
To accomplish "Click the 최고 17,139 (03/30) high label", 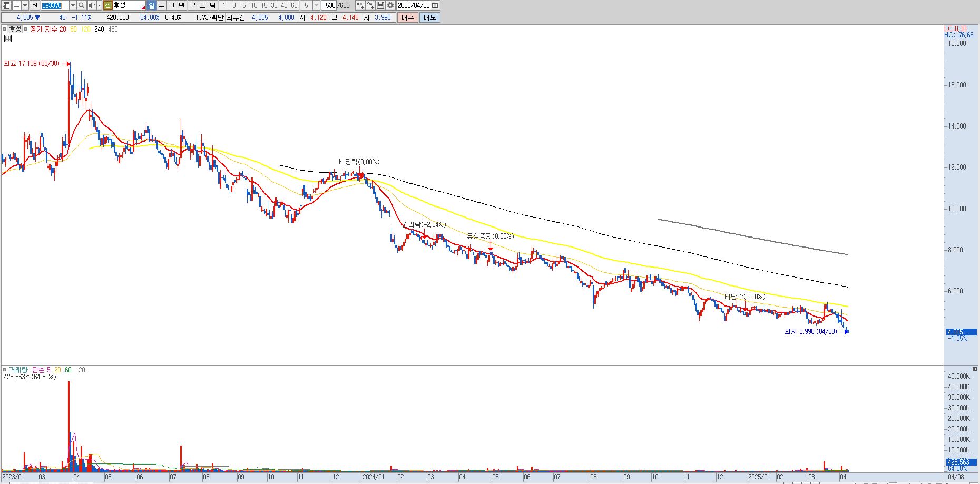I will click(32, 64).
